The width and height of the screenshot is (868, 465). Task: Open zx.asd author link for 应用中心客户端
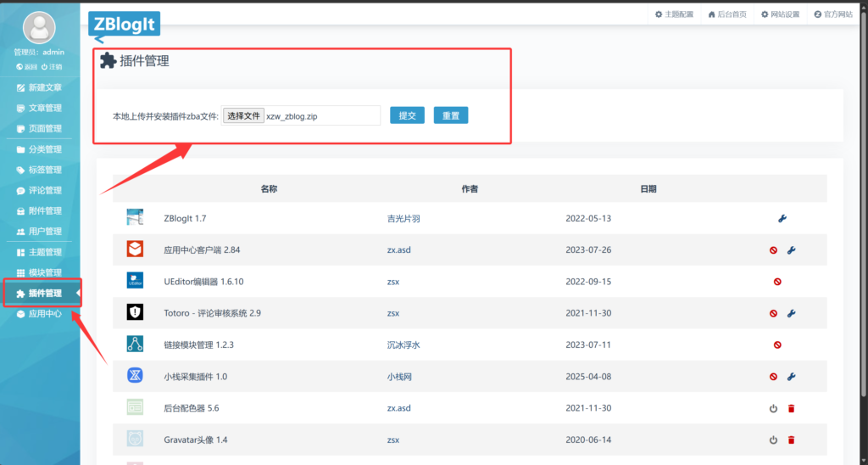point(398,250)
